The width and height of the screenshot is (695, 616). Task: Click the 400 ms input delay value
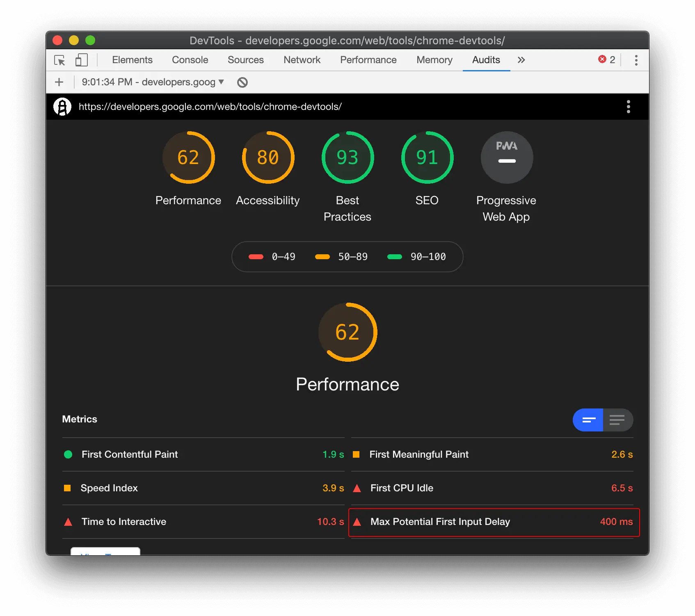pyautogui.click(x=617, y=522)
